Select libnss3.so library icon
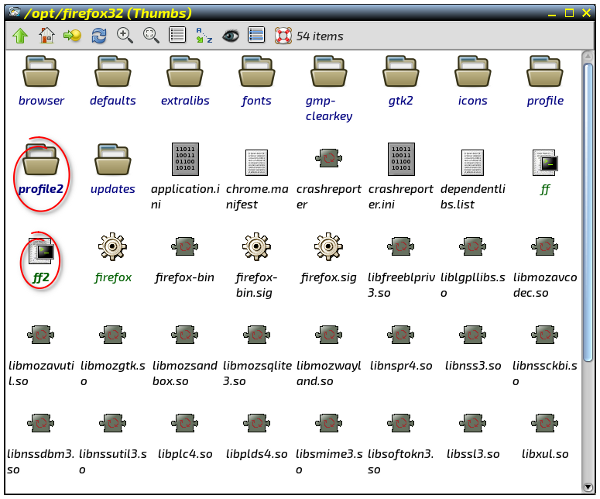This screenshot has height=499, width=600. [473, 335]
